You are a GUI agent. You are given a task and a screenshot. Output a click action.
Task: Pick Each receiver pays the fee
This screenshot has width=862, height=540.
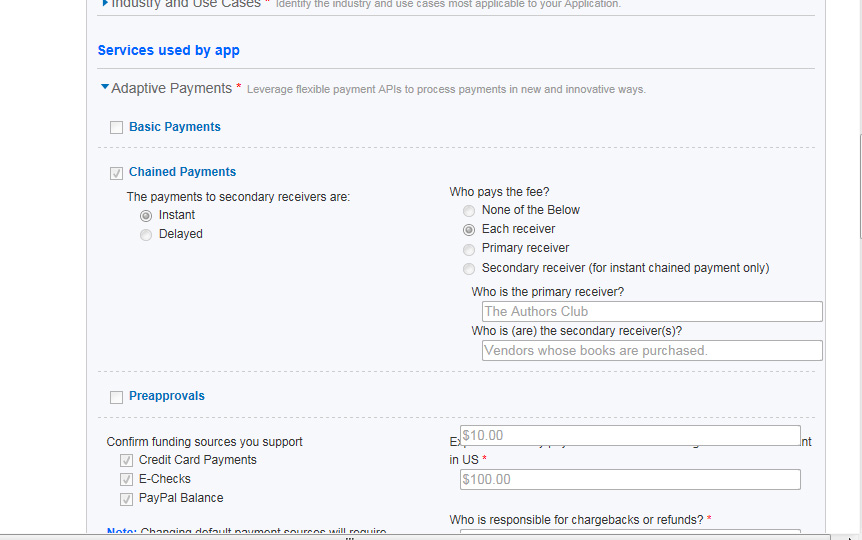[x=469, y=229]
